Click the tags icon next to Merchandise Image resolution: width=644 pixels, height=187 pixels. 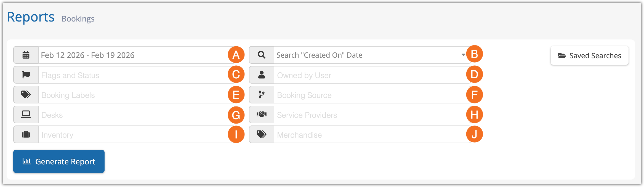click(262, 134)
